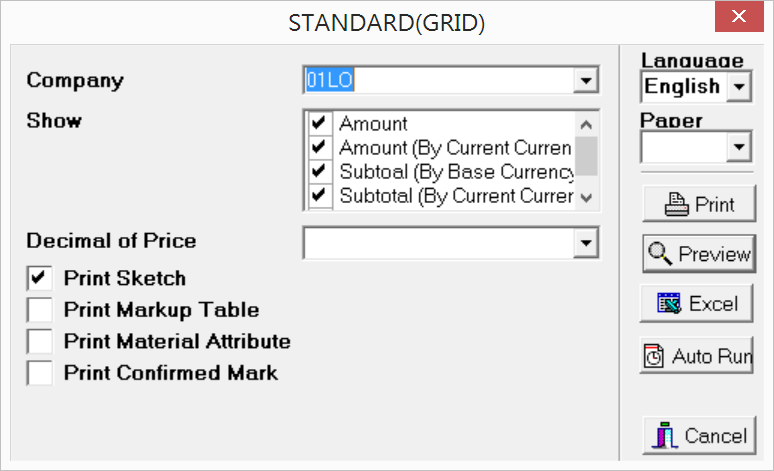Tick the Print Confirmed Mark checkbox
The width and height of the screenshot is (774, 471).
[39, 373]
